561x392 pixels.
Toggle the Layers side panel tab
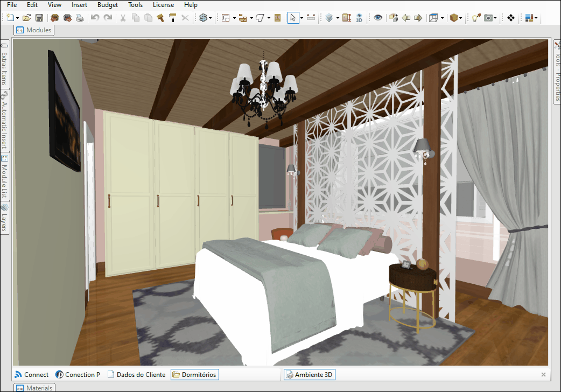4,218
